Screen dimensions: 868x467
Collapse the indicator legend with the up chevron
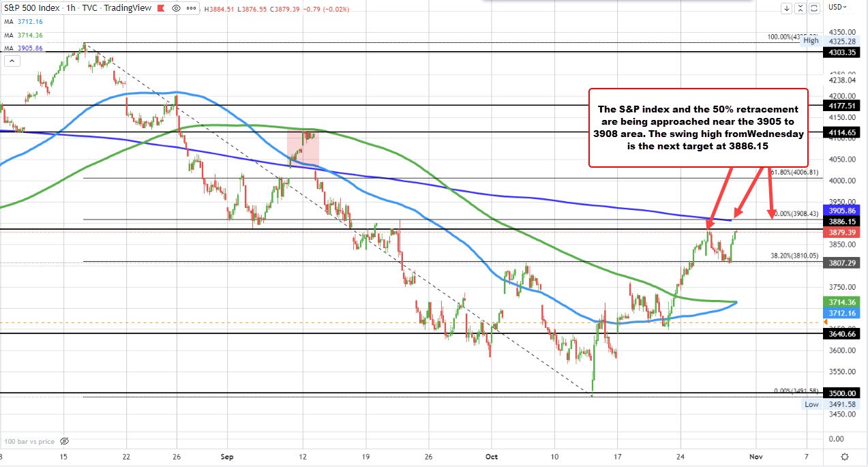(x=11, y=61)
